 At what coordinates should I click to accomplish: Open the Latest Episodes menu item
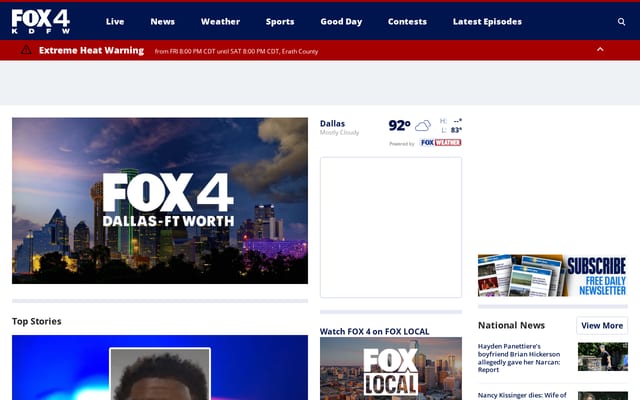tap(487, 22)
